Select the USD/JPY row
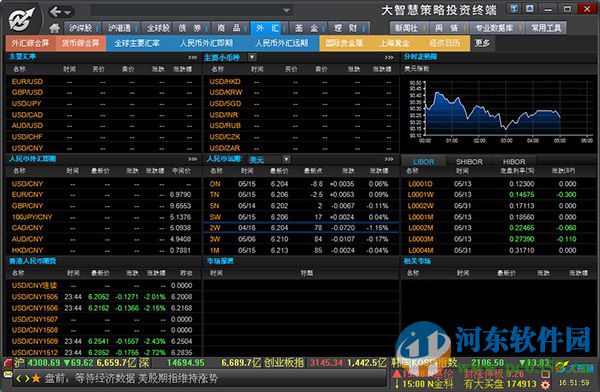Viewport: 600px width, 392px height. point(103,104)
